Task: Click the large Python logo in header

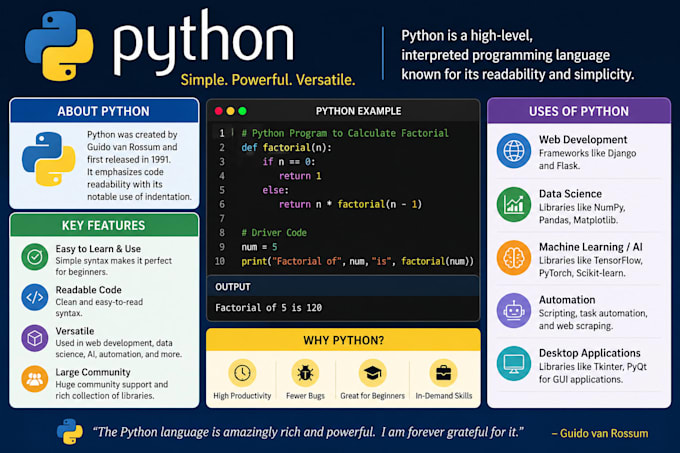Action: (59, 46)
